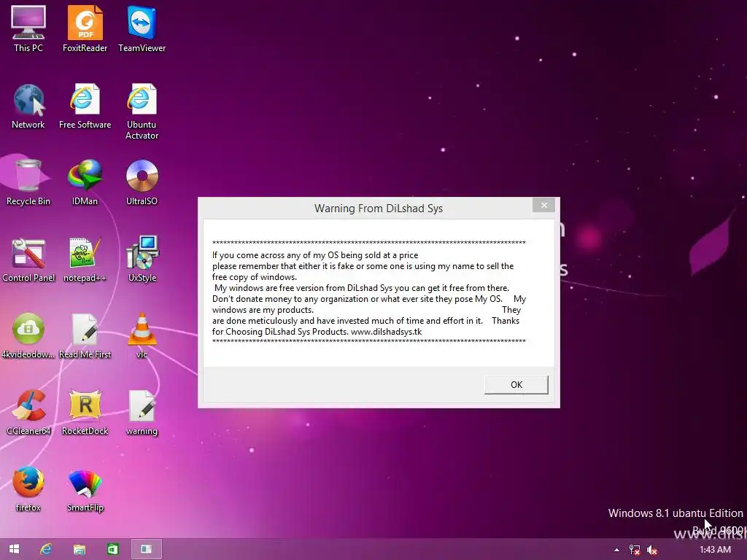747x560 pixels.
Task: Show hidden tray icons arrow
Action: coord(616,550)
